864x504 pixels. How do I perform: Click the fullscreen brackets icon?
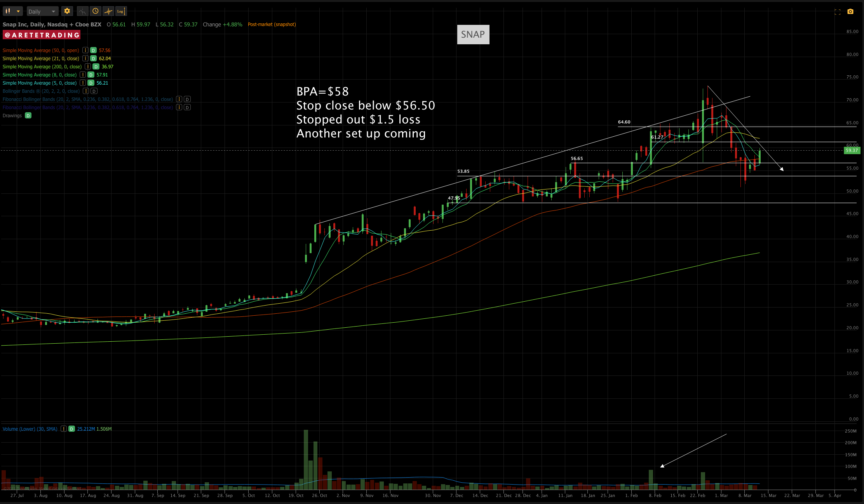tap(838, 12)
